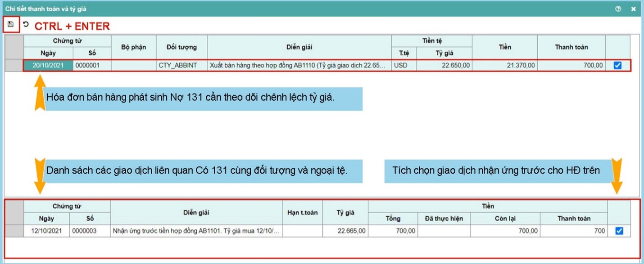Untick the checkbox on invoice row 0000001

(617, 66)
